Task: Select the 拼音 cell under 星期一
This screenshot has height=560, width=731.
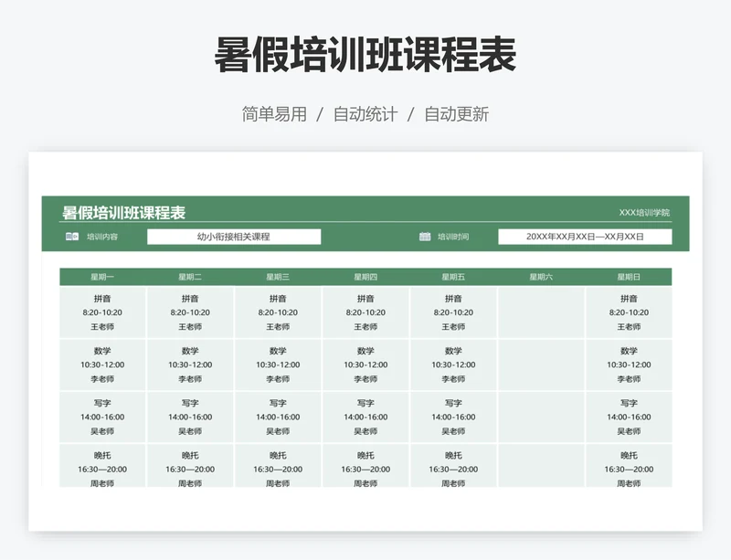Action: click(x=102, y=312)
